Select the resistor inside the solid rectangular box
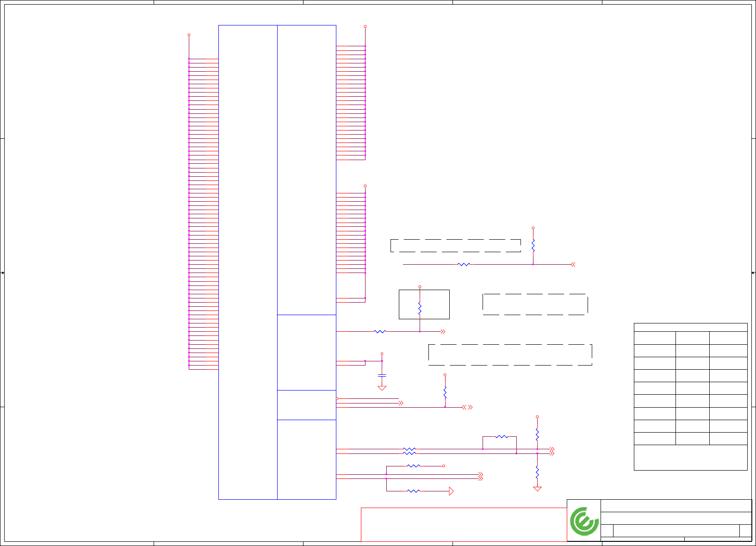This screenshot has width=756, height=546. click(420, 309)
